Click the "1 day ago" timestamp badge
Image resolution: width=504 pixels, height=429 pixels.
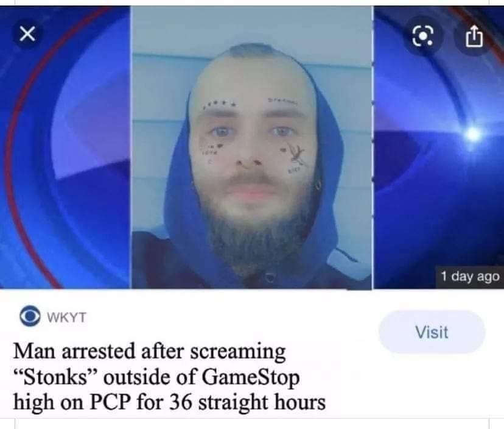pyautogui.click(x=470, y=277)
